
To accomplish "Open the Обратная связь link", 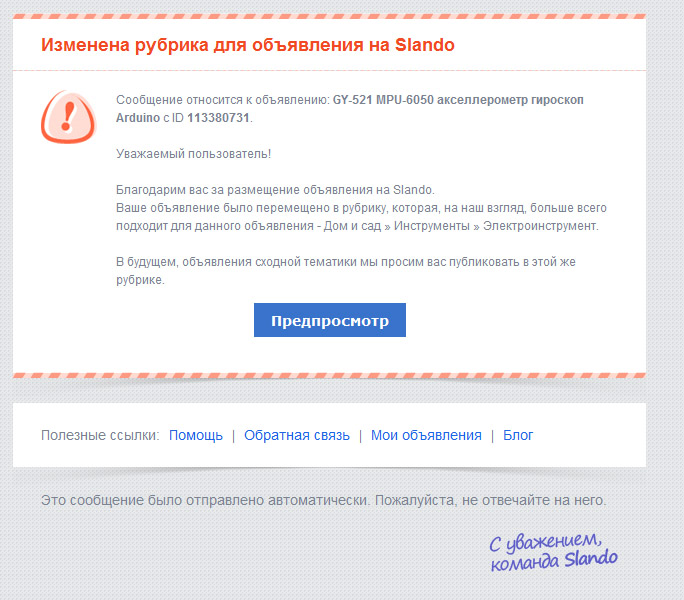I will pos(297,435).
